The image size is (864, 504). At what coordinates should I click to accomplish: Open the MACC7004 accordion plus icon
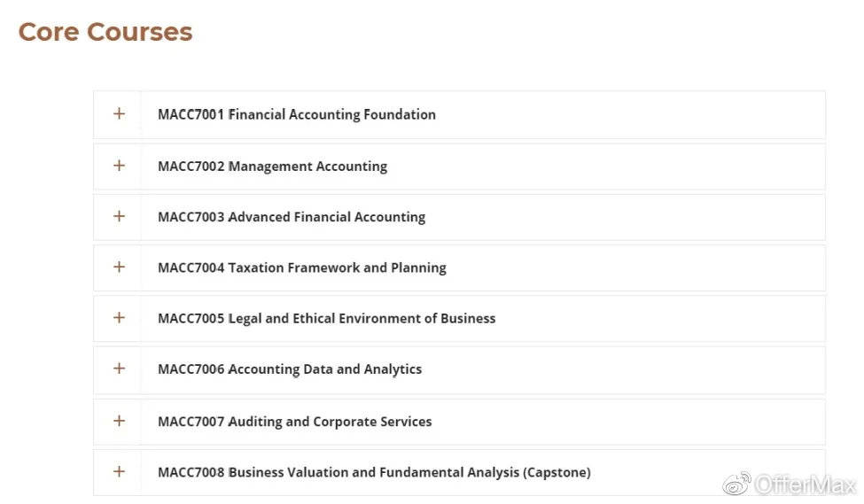(x=119, y=267)
